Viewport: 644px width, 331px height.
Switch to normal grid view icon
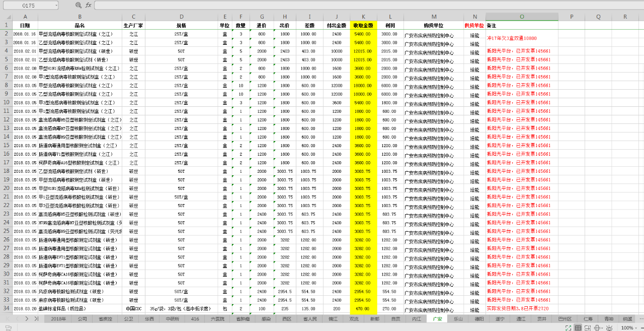pyautogui.click(x=578, y=328)
